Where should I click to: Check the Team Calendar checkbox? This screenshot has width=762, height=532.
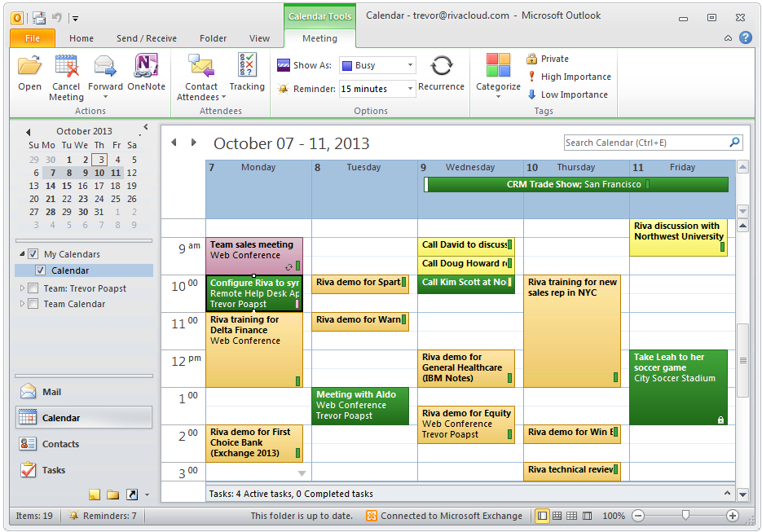tap(33, 304)
